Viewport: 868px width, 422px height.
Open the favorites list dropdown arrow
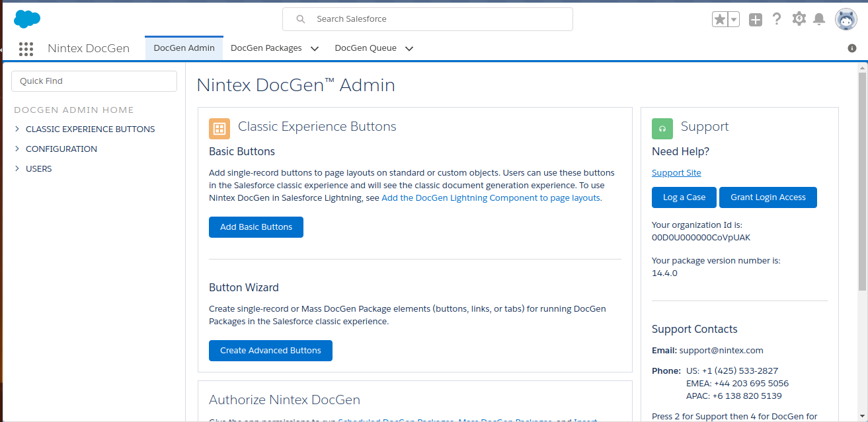[x=734, y=20]
